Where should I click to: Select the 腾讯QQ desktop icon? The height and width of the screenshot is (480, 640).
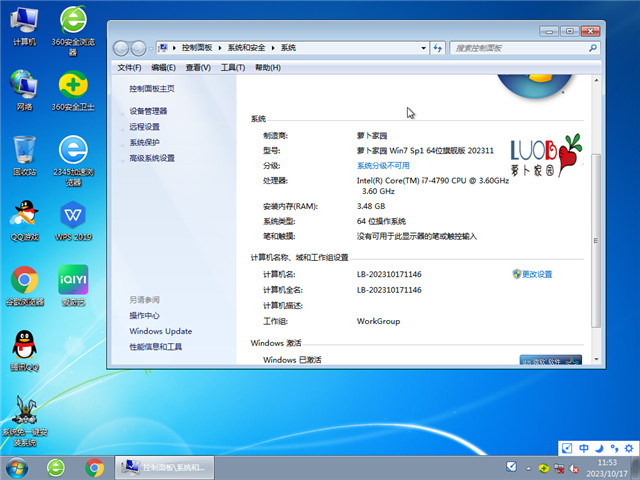[24, 351]
